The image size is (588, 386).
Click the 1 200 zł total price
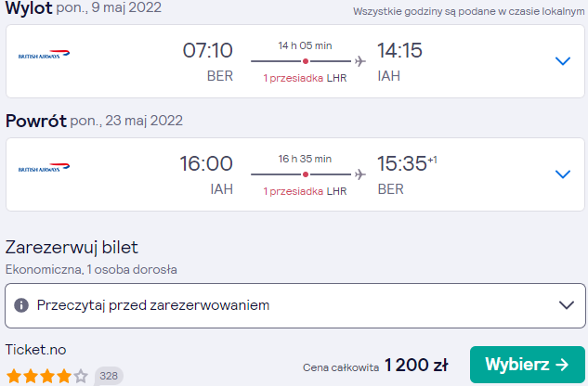tap(416, 365)
